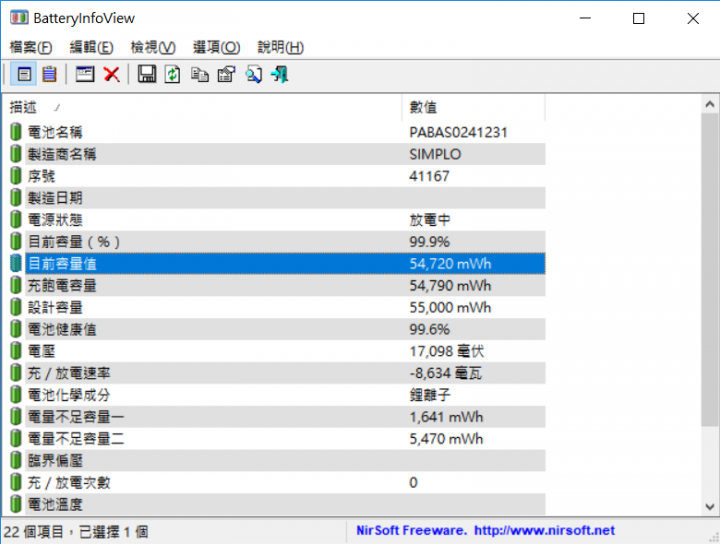Click the refresh toolbar icon

coord(173,74)
